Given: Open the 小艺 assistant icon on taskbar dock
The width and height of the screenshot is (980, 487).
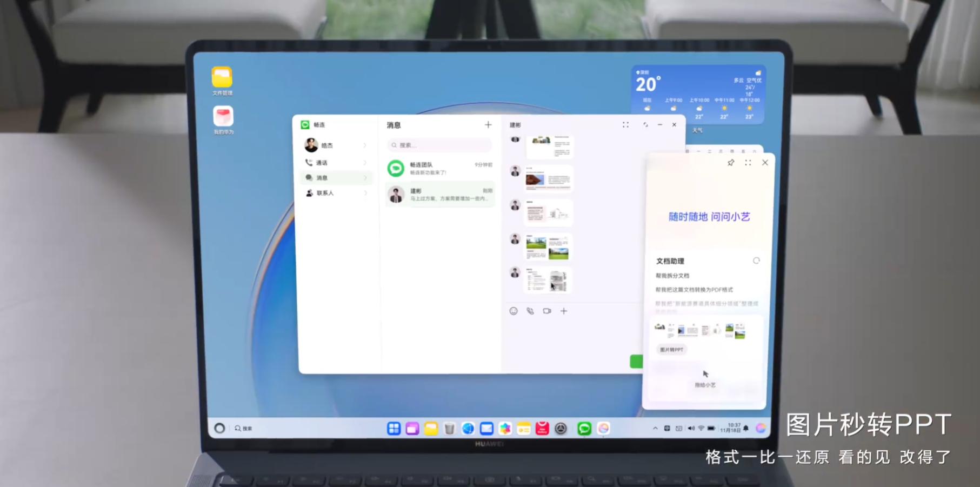Looking at the screenshot, I should click(x=603, y=429).
